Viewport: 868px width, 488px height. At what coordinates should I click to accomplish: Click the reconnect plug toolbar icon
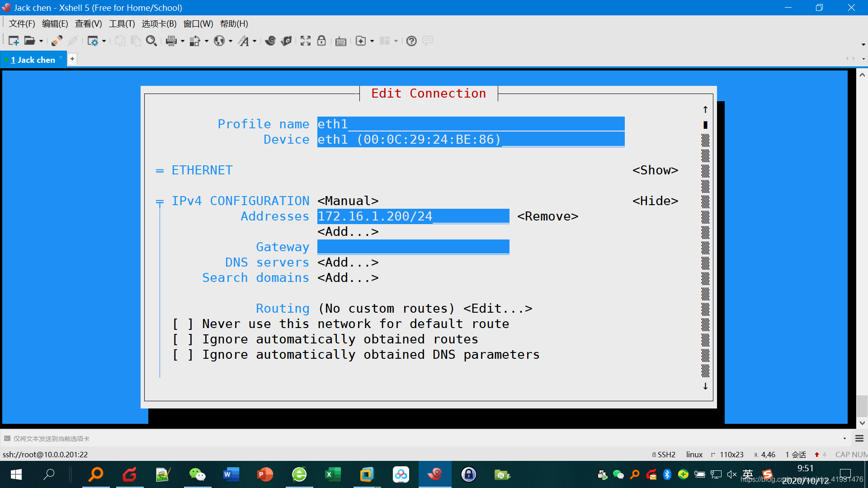(57, 41)
